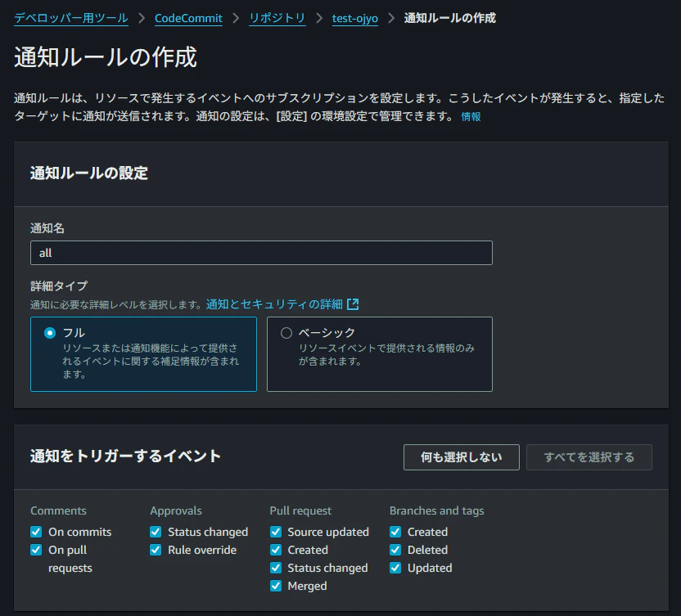Screen dimensions: 681x616
Task: Disable the Deleted branch event
Action: click(395, 550)
